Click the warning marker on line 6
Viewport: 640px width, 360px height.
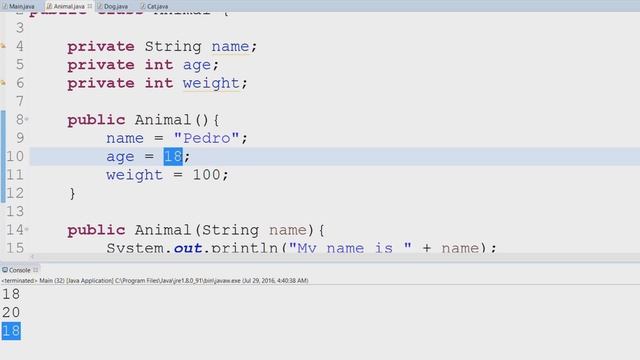pyautogui.click(x=3, y=83)
